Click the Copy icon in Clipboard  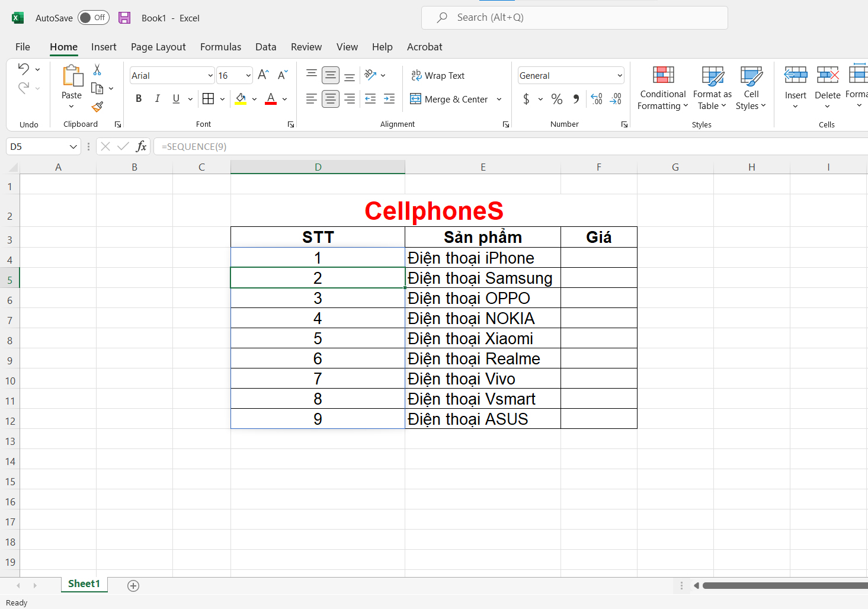click(x=97, y=88)
